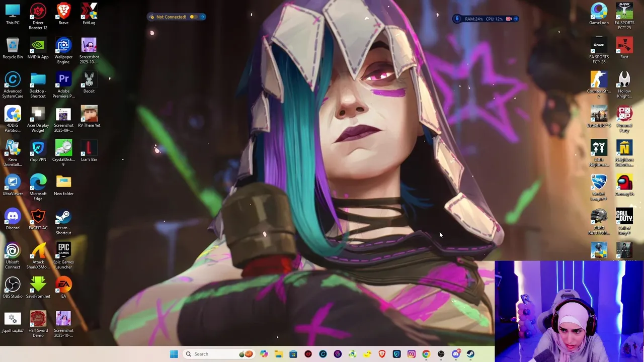Open the EA app desktop icon
The height and width of the screenshot is (362, 644).
(63, 288)
